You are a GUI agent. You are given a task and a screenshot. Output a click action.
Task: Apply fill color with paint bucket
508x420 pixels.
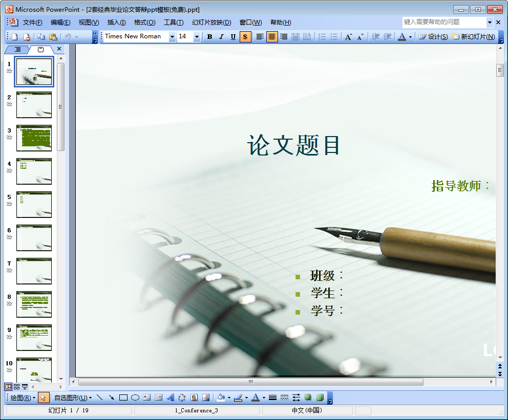tap(221, 397)
